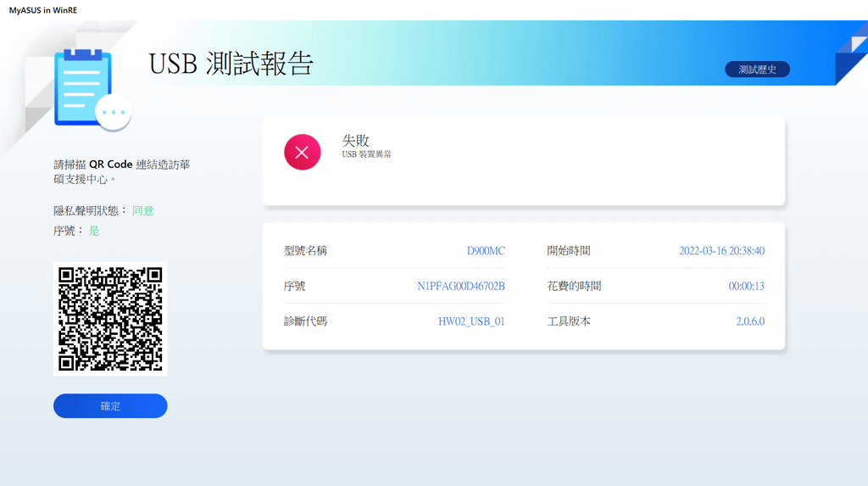Select start time 2022-03-16 20:38:40

tap(721, 250)
